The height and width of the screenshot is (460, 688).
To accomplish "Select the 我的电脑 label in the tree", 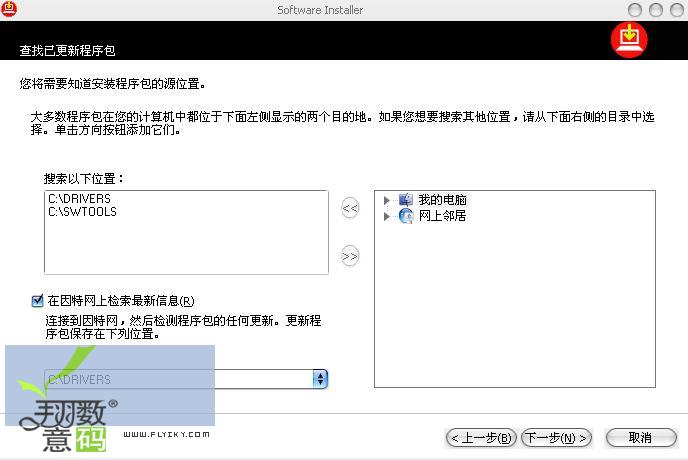I will pyautogui.click(x=442, y=201).
